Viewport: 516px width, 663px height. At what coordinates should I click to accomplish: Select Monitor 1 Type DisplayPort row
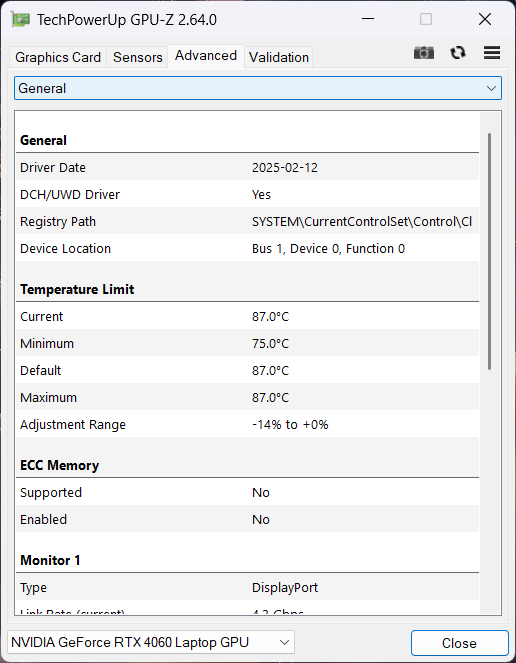(247, 587)
